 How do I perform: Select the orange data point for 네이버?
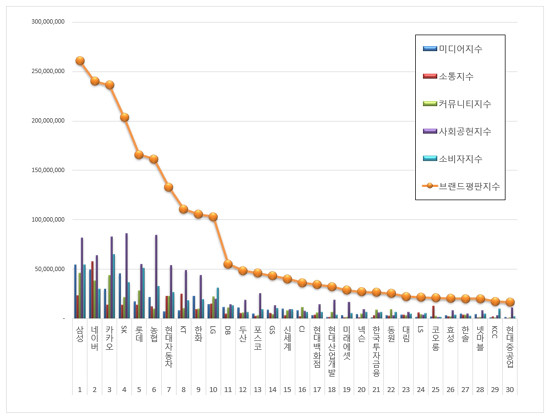coord(95,81)
